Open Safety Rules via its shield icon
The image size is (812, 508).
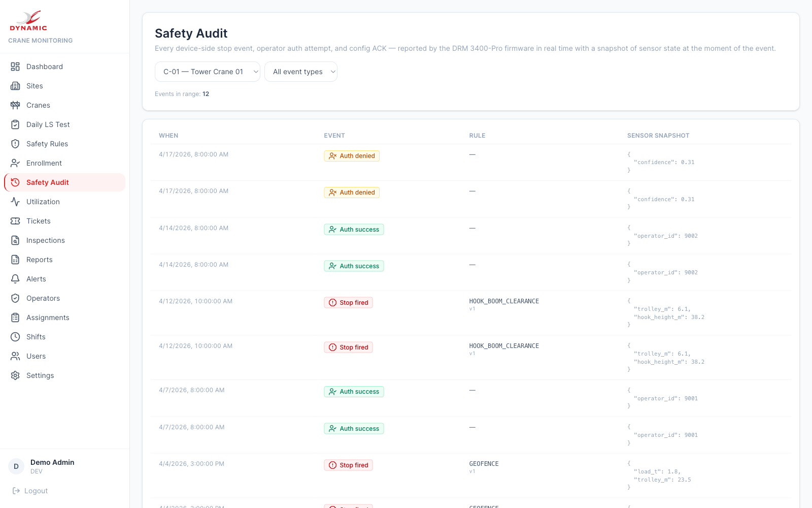click(x=16, y=144)
